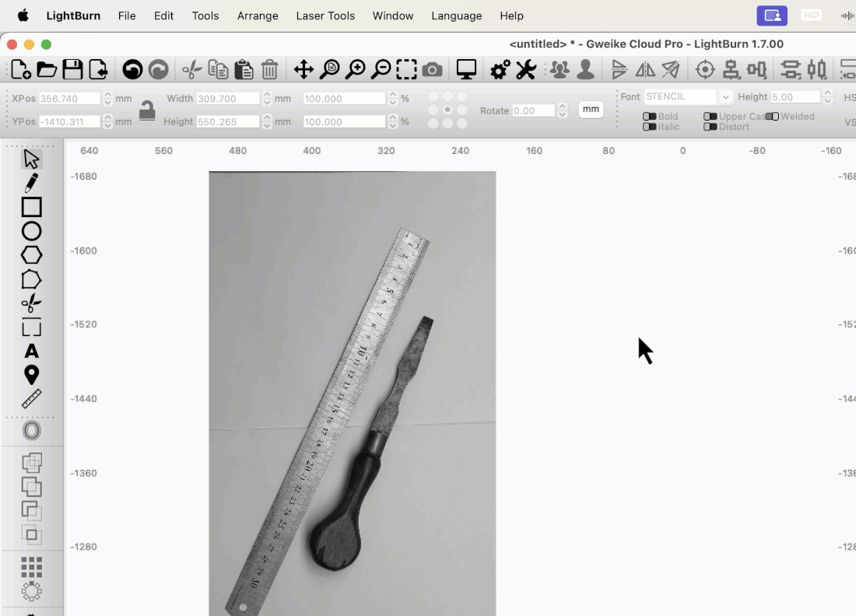Choose the Ellipse tool
856x616 pixels.
(x=31, y=230)
